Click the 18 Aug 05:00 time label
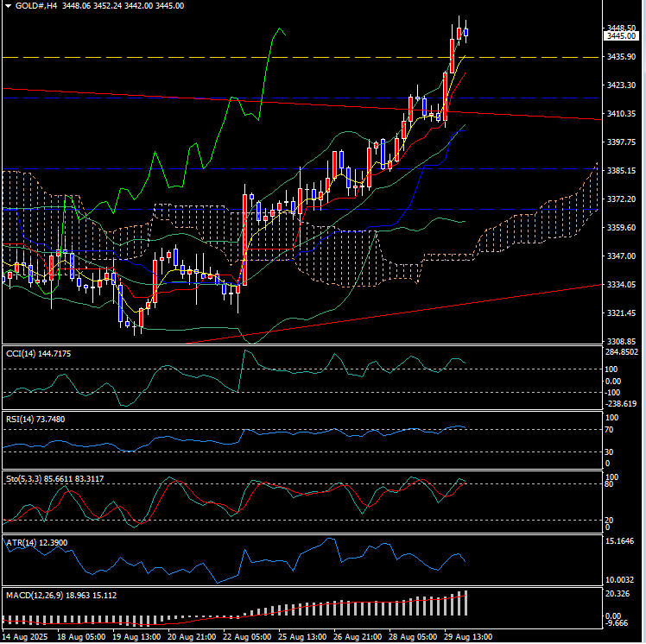The image size is (646, 644). tap(81, 636)
